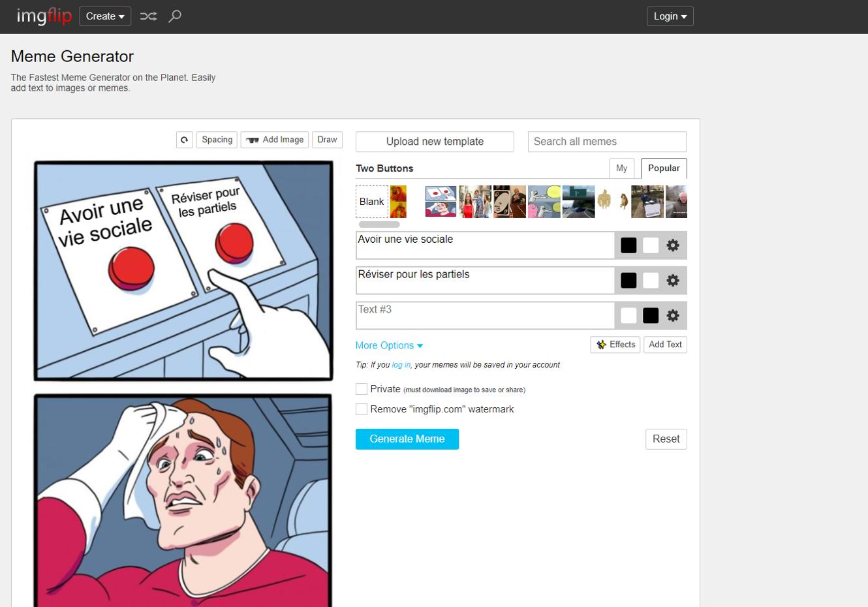
Task: Expand More Options
Action: (x=389, y=345)
